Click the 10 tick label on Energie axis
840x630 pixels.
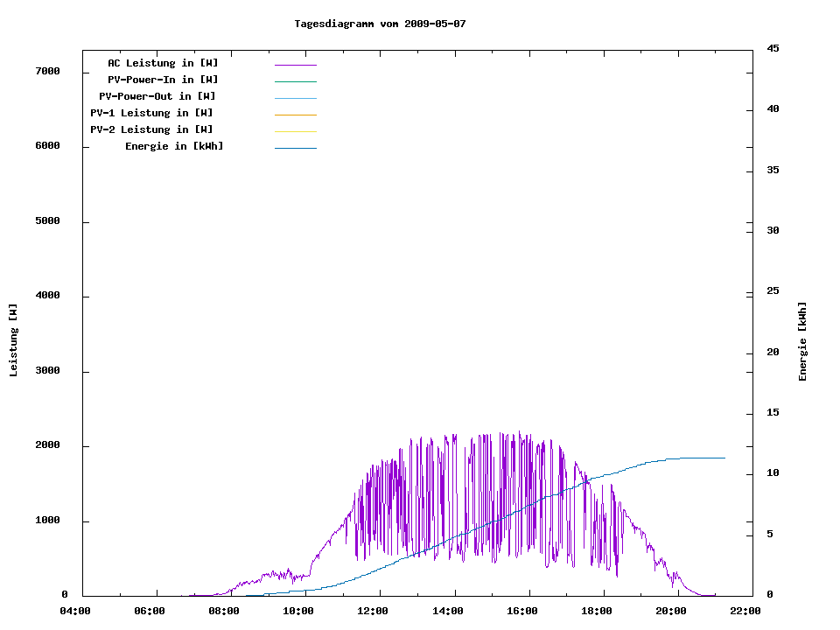[x=773, y=473]
